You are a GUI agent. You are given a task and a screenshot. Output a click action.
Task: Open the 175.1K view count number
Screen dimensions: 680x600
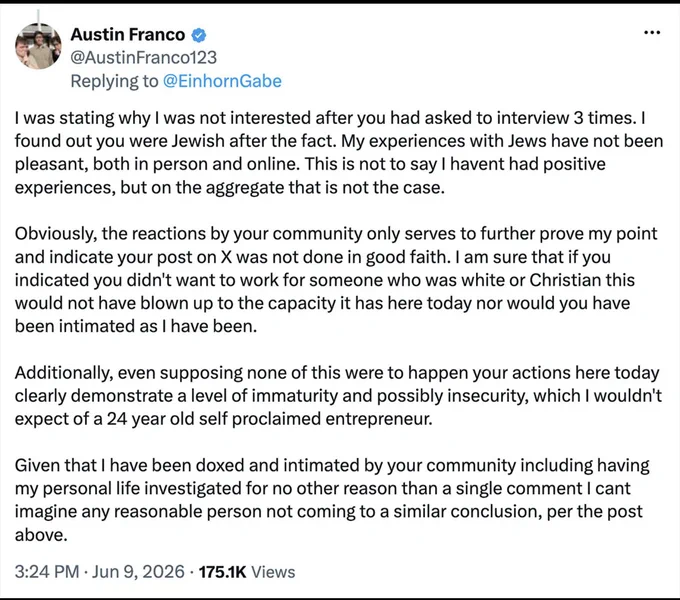click(222, 572)
